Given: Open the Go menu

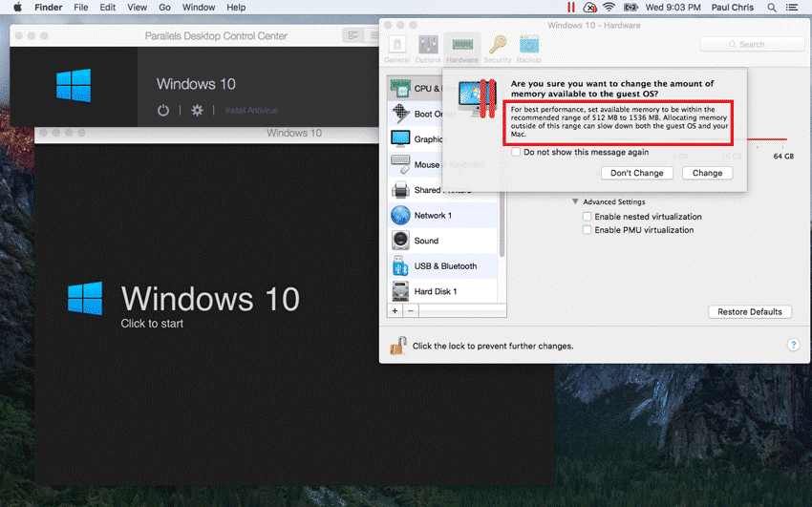Looking at the screenshot, I should 164,8.
